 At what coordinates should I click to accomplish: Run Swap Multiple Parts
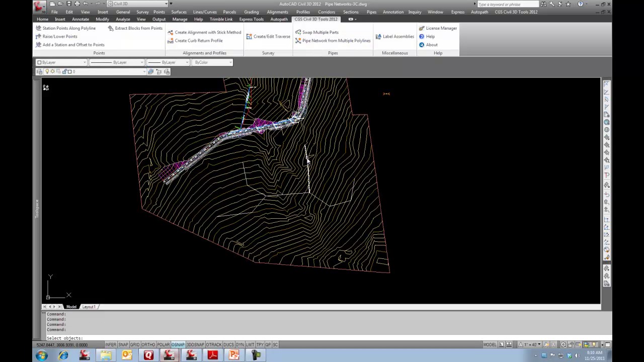click(317, 32)
